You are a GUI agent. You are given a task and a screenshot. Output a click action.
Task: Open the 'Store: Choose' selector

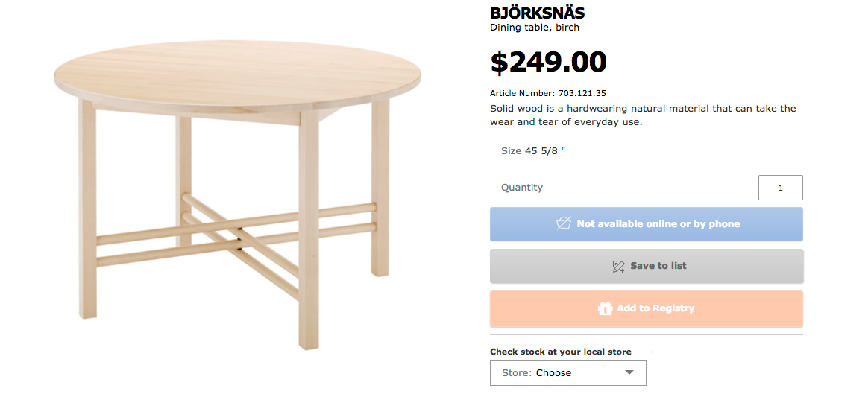(x=567, y=372)
